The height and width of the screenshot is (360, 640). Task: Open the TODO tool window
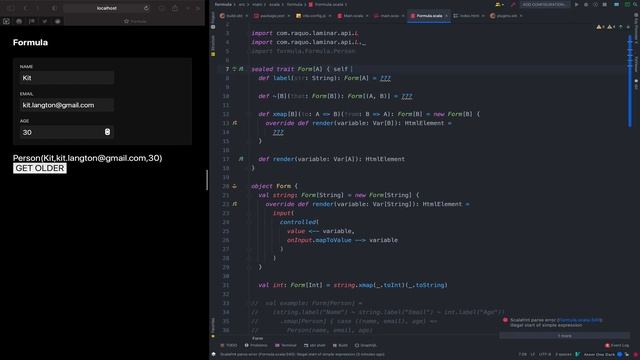point(229,345)
